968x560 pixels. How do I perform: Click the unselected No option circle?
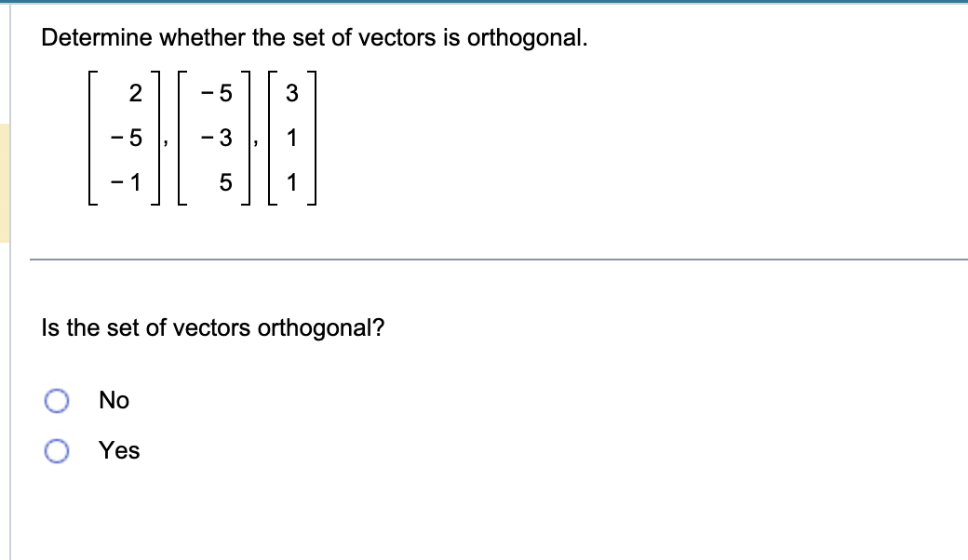point(59,400)
